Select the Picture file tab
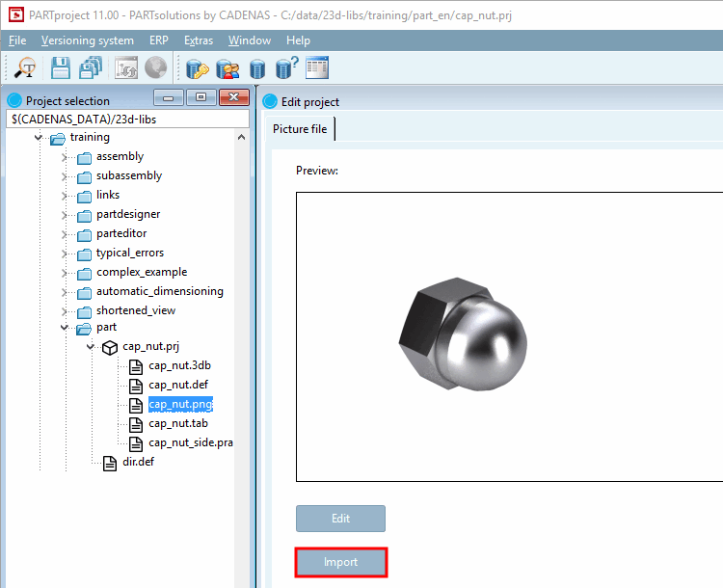 300,129
